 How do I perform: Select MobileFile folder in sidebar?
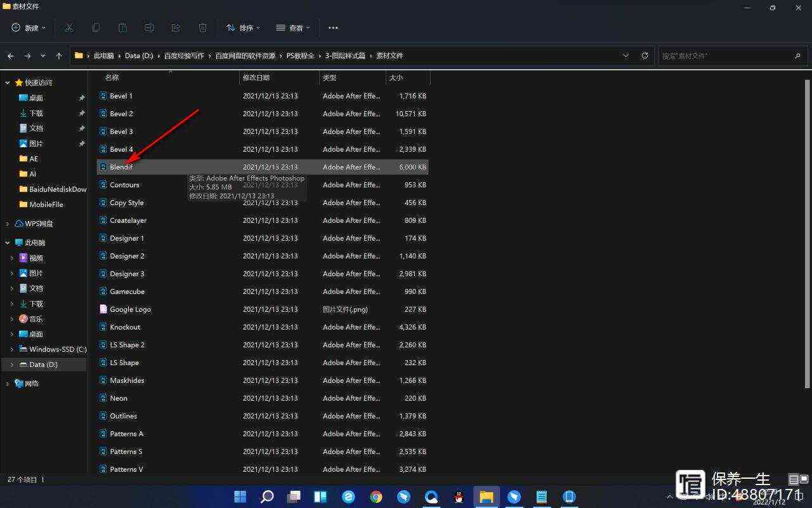(x=41, y=204)
